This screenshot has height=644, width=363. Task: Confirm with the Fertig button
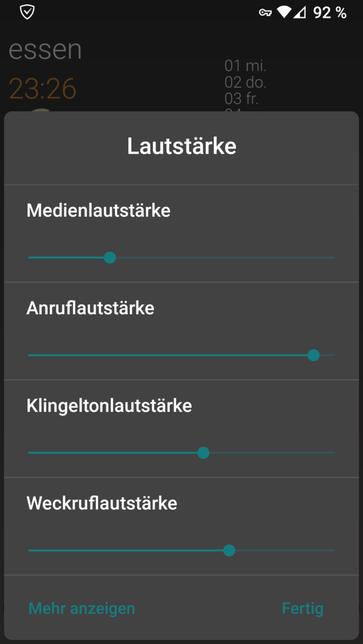[303, 608]
